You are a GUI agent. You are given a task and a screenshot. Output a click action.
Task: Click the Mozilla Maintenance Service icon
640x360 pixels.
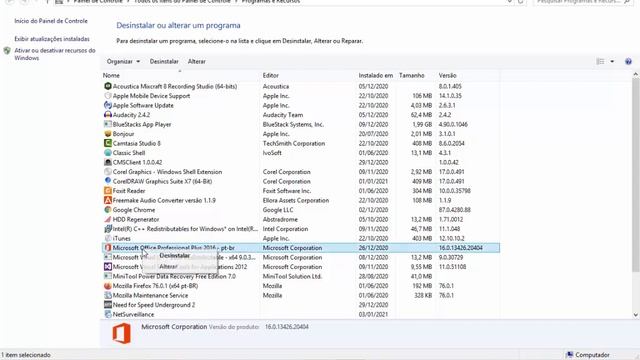click(108, 295)
